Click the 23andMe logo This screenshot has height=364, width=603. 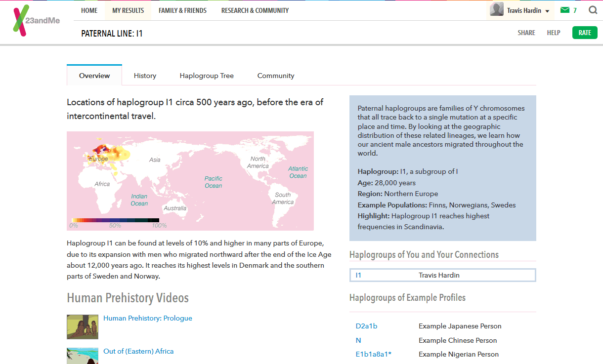[37, 21]
